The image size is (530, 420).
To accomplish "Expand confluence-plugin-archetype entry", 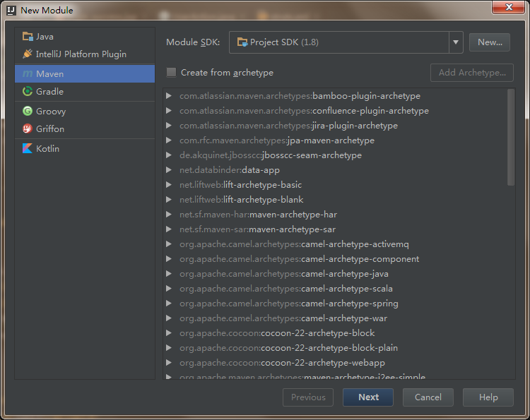I will pyautogui.click(x=169, y=111).
